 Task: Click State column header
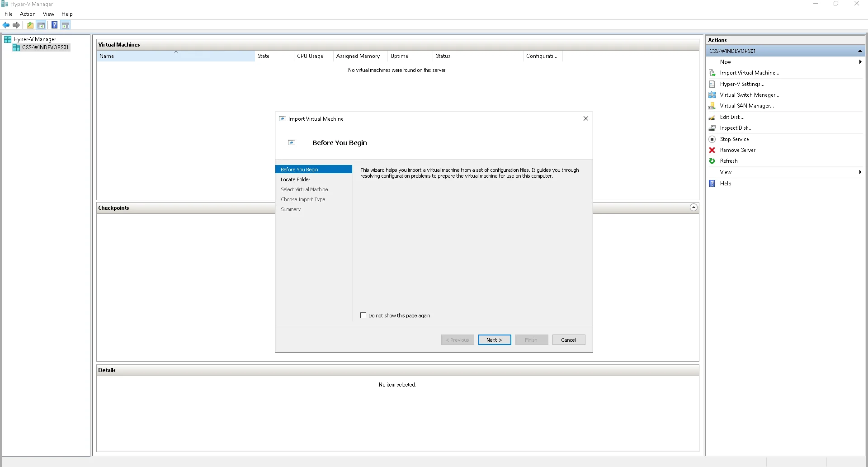click(274, 56)
